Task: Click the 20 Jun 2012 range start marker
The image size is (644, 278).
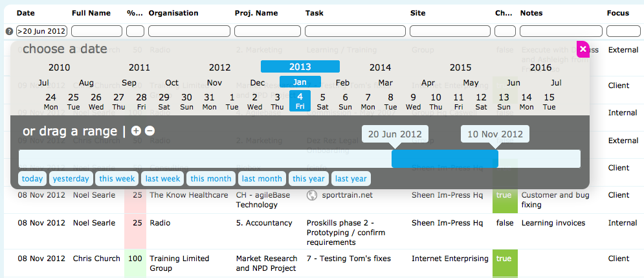Action: 394,134
